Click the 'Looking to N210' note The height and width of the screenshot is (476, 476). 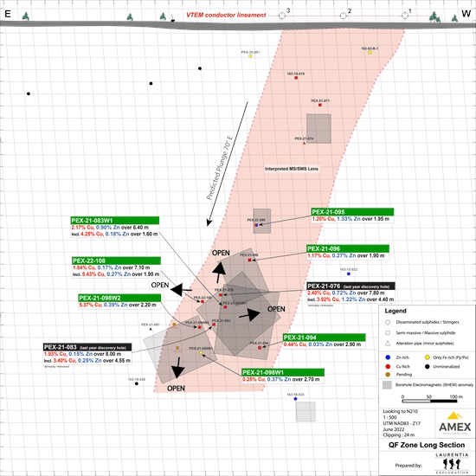click(x=401, y=411)
